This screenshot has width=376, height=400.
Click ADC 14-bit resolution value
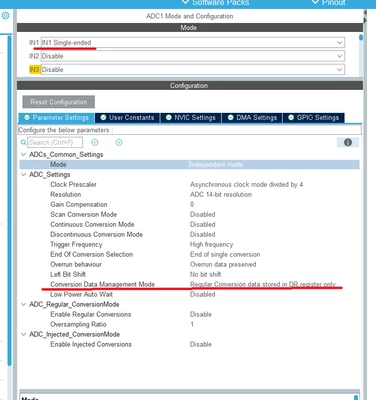click(x=221, y=195)
